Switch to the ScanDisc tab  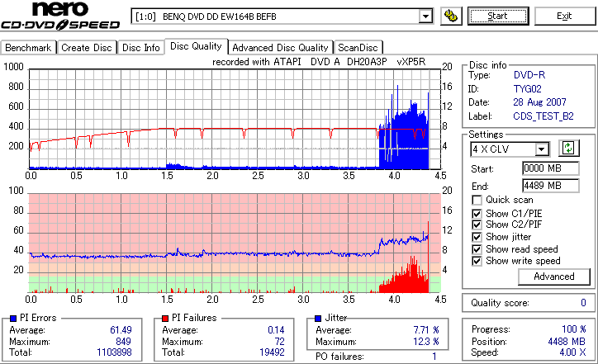358,48
